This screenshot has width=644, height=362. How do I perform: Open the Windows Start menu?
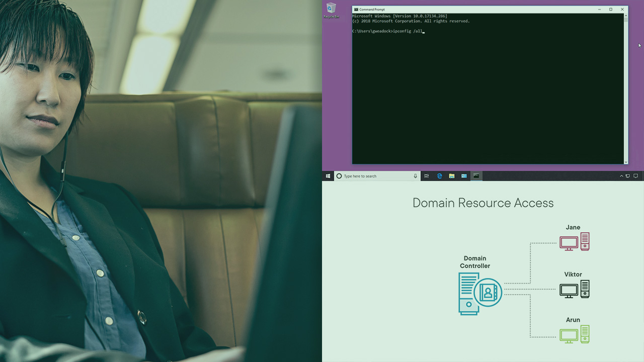click(x=328, y=176)
